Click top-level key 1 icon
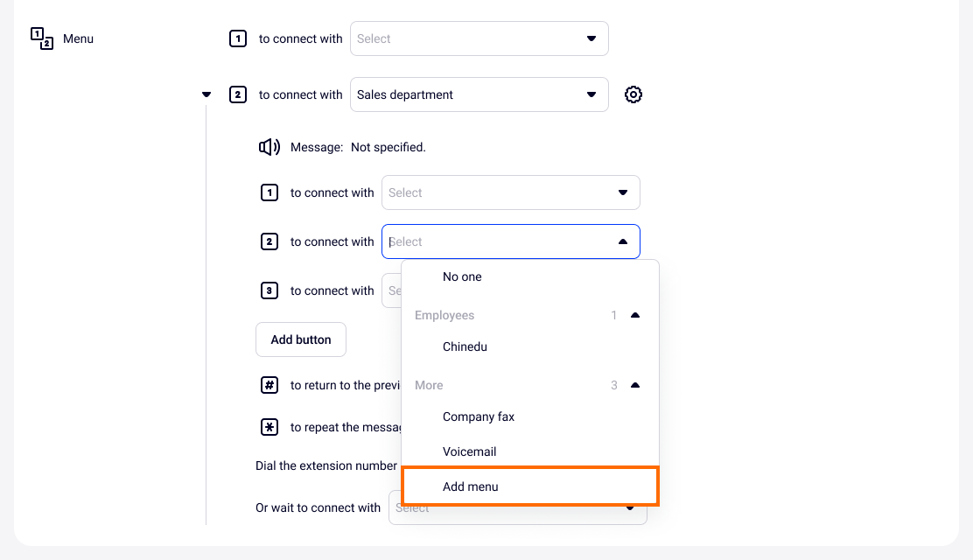 (x=238, y=38)
